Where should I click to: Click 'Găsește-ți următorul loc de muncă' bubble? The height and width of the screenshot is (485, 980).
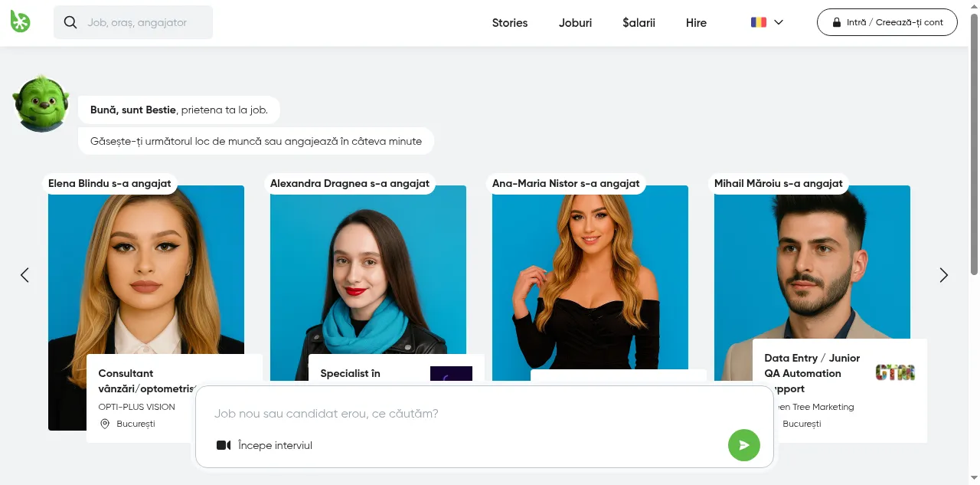(x=256, y=141)
